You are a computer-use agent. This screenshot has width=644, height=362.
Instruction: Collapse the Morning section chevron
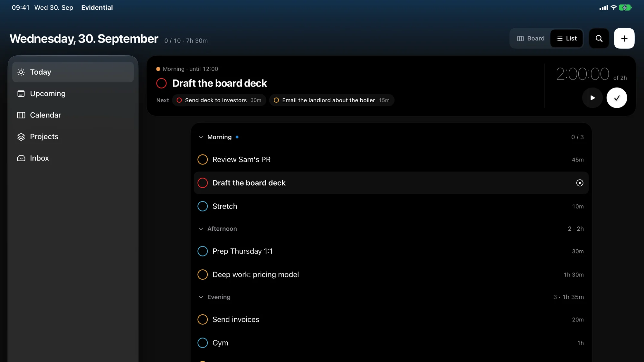201,137
